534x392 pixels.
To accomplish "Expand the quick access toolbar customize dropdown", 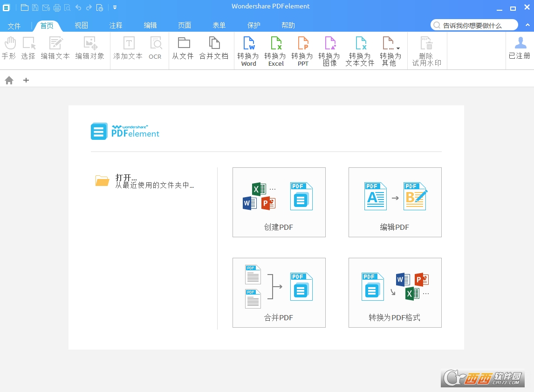I will point(115,7).
